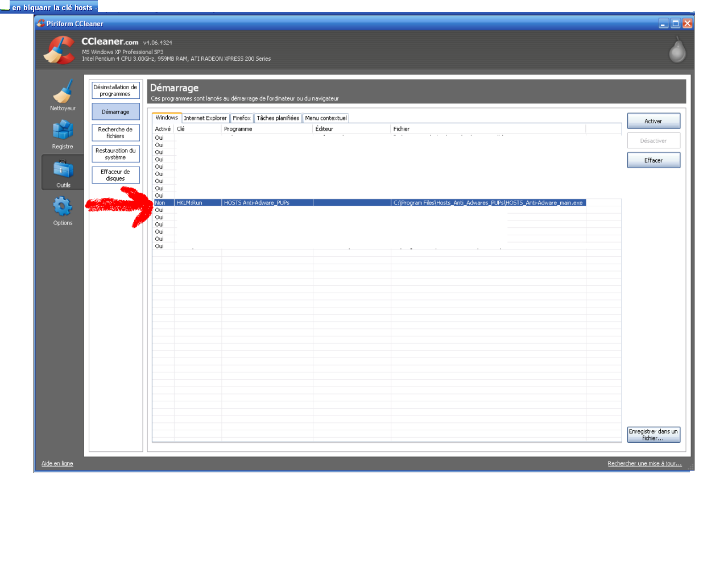The height and width of the screenshot is (582, 728).
Task: Sort by the Fichier column header
Action: click(x=489, y=129)
